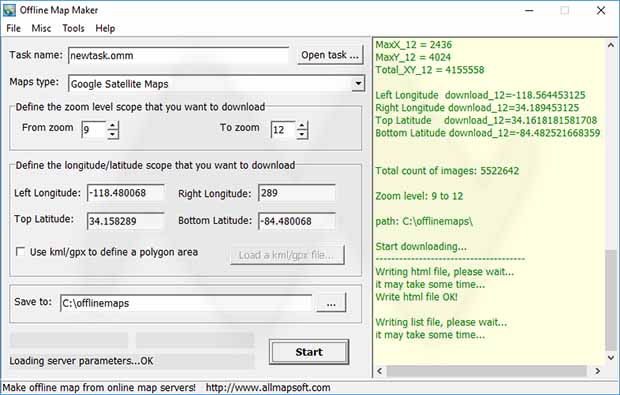The height and width of the screenshot is (395, 620).
Task: Increase the From zoom value
Action: pyautogui.click(x=113, y=125)
